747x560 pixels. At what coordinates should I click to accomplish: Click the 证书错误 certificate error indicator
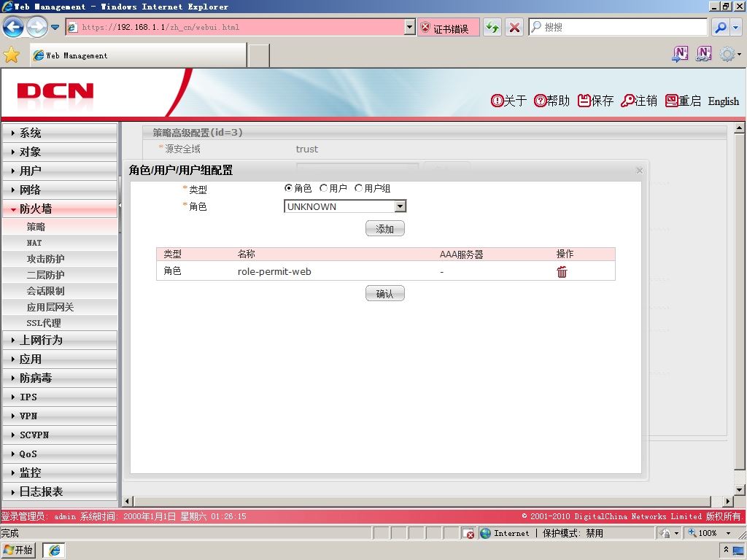coord(449,28)
